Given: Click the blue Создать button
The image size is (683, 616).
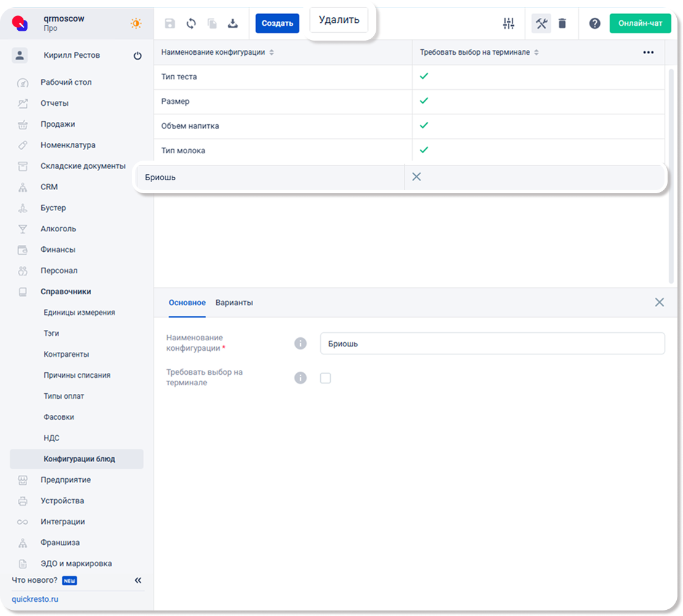Looking at the screenshot, I should (x=278, y=23).
